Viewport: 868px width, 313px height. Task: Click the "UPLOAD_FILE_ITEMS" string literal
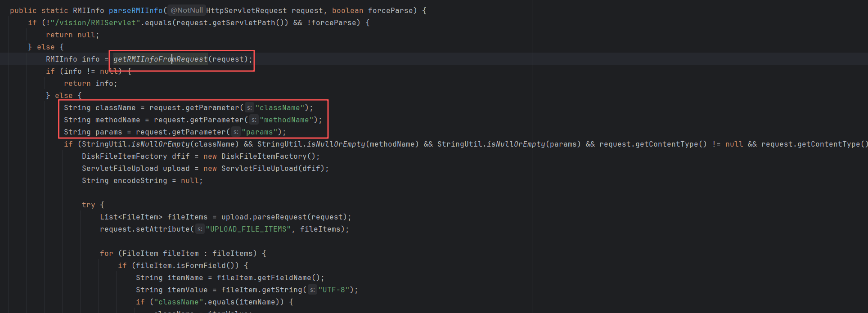[248, 229]
